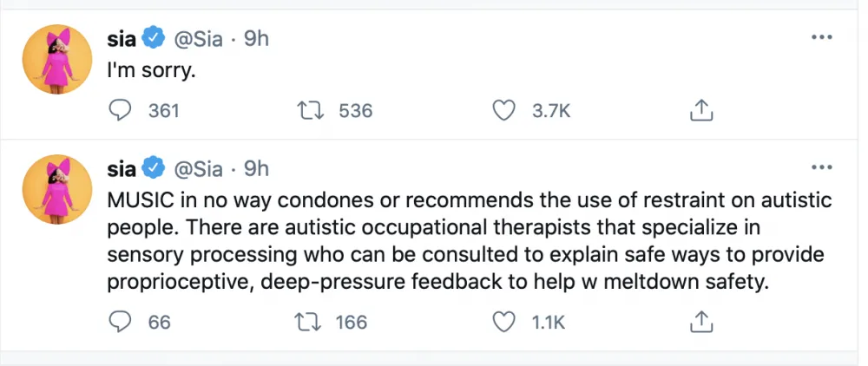The image size is (868, 366).
Task: Click verified badge on second tweet
Action: coord(155,167)
